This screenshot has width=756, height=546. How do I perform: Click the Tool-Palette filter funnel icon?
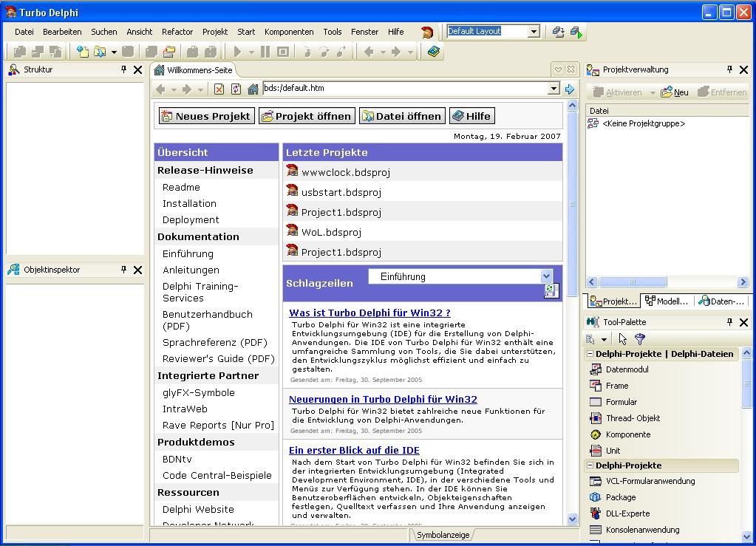(x=640, y=339)
